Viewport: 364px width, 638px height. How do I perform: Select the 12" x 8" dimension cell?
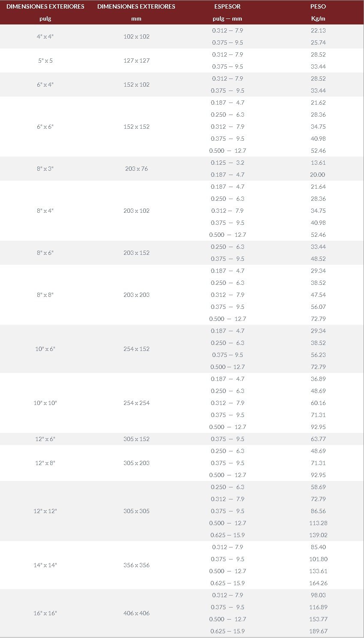pos(45,463)
